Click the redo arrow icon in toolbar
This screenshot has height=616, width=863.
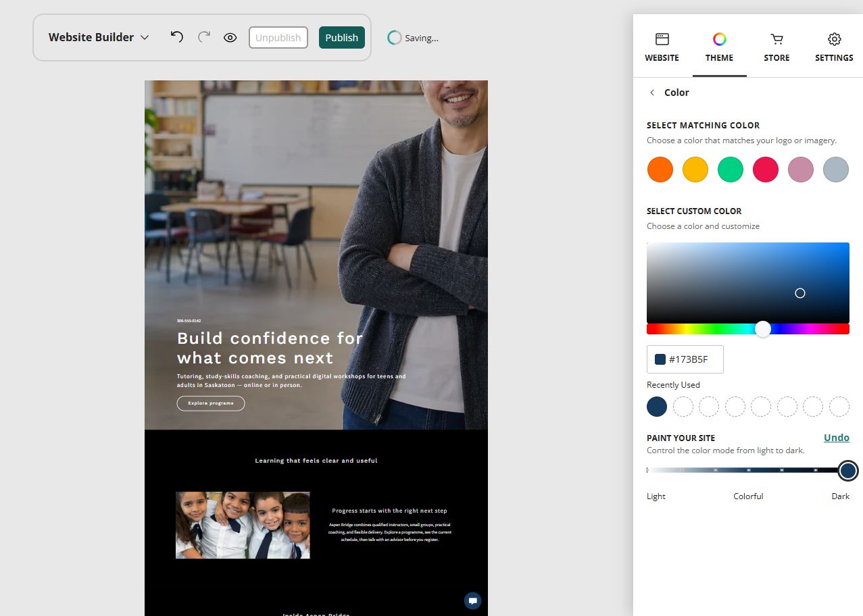pyautogui.click(x=203, y=37)
